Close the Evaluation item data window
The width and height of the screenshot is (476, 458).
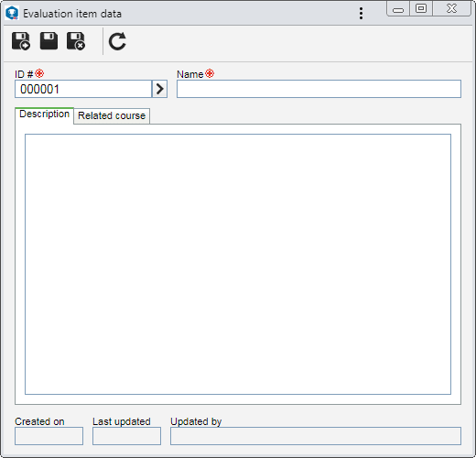point(451,8)
